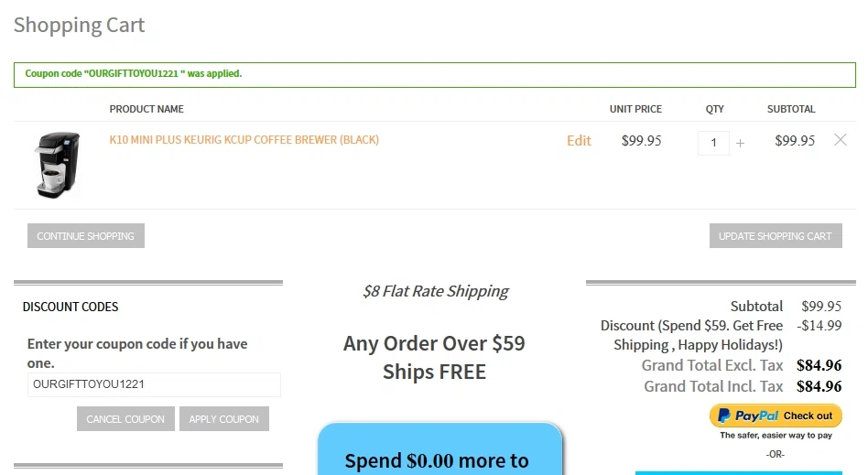The image size is (868, 475).
Task: Click Update Shopping Cart button
Action: tap(776, 236)
